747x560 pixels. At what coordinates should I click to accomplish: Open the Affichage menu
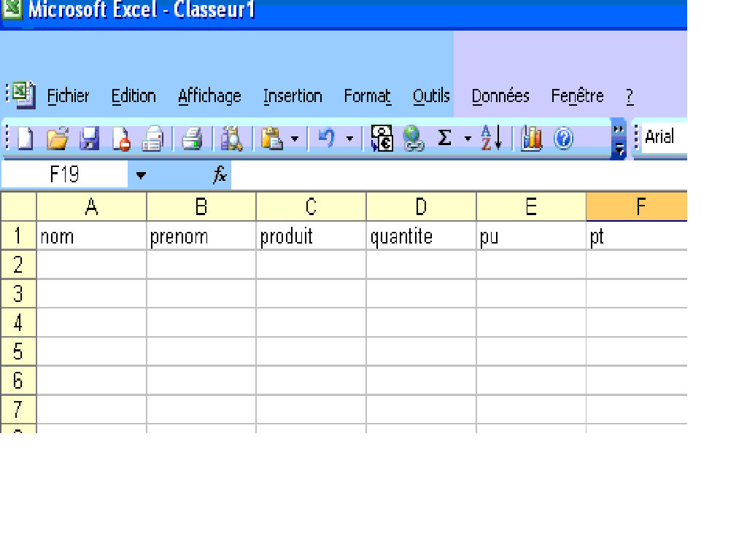tap(209, 96)
